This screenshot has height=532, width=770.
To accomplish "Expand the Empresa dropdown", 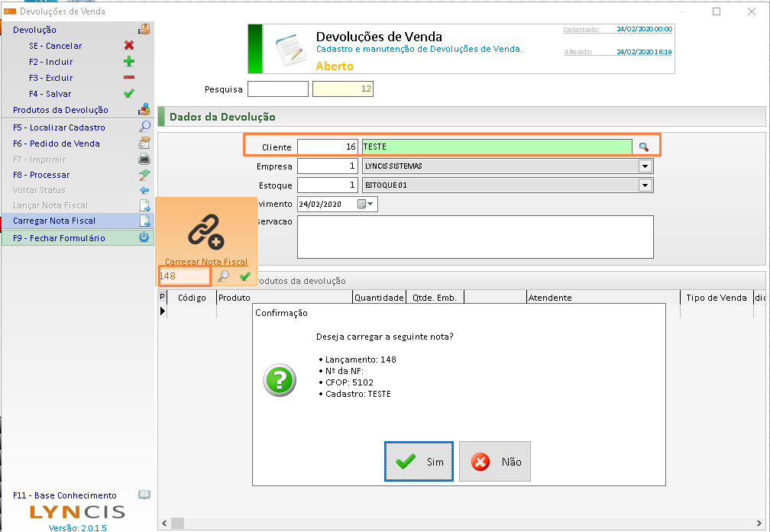I will [x=645, y=166].
